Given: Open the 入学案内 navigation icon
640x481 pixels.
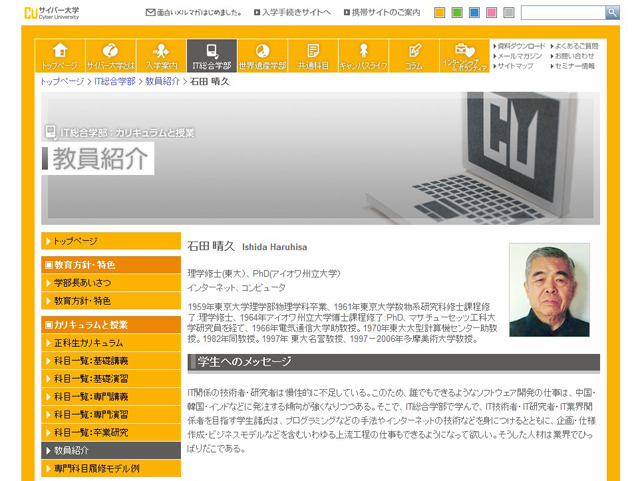Looking at the screenshot, I should coord(161,55).
